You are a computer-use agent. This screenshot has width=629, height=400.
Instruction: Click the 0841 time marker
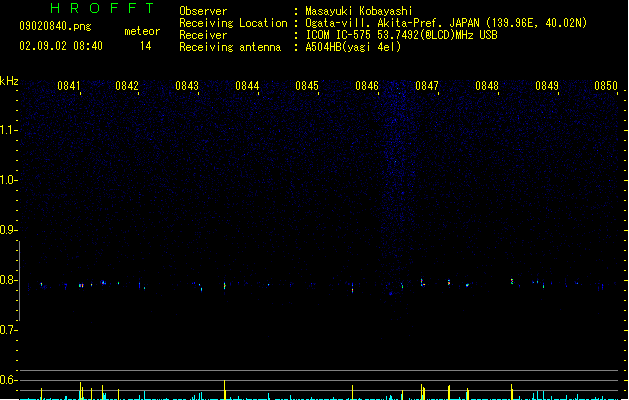[69, 86]
